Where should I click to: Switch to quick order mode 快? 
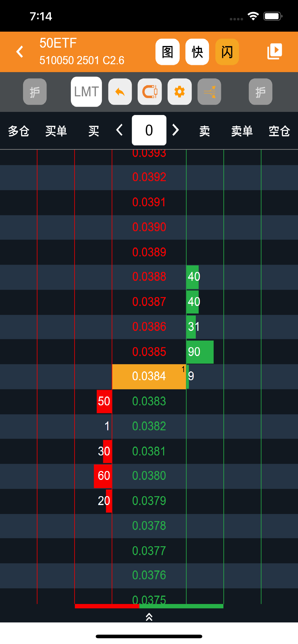point(197,52)
